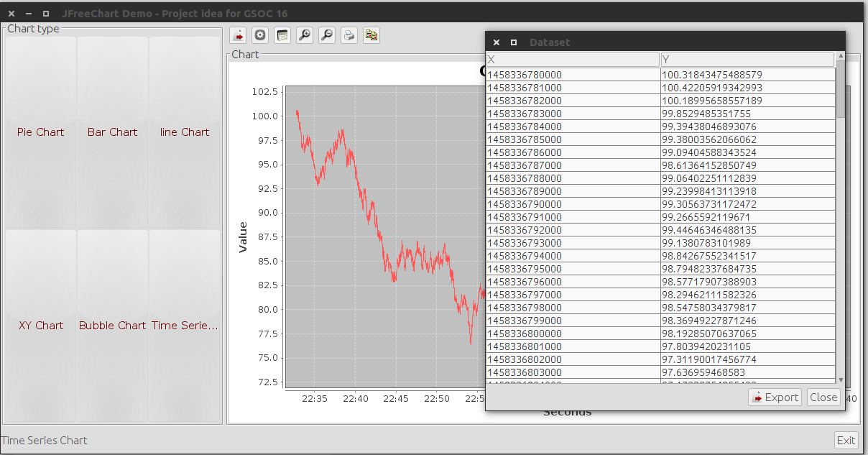Select cell 98.29462111582326
The image size is (868, 455).
click(x=748, y=295)
